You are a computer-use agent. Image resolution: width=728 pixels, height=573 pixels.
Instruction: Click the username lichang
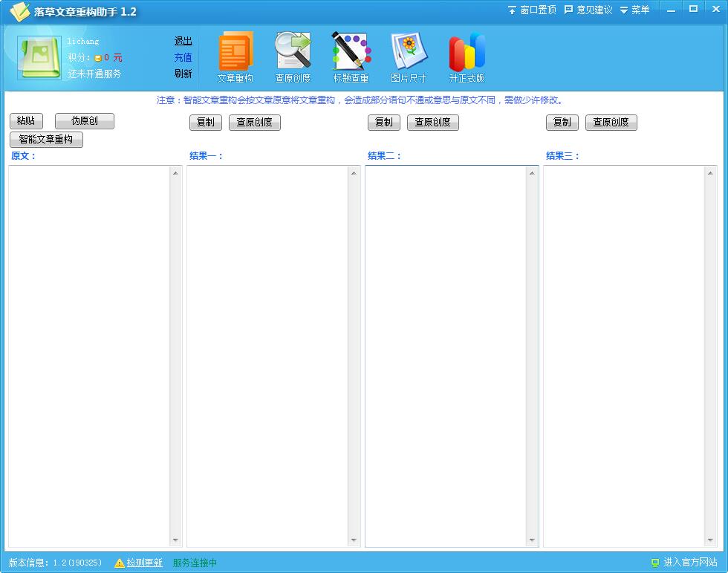pyautogui.click(x=83, y=42)
